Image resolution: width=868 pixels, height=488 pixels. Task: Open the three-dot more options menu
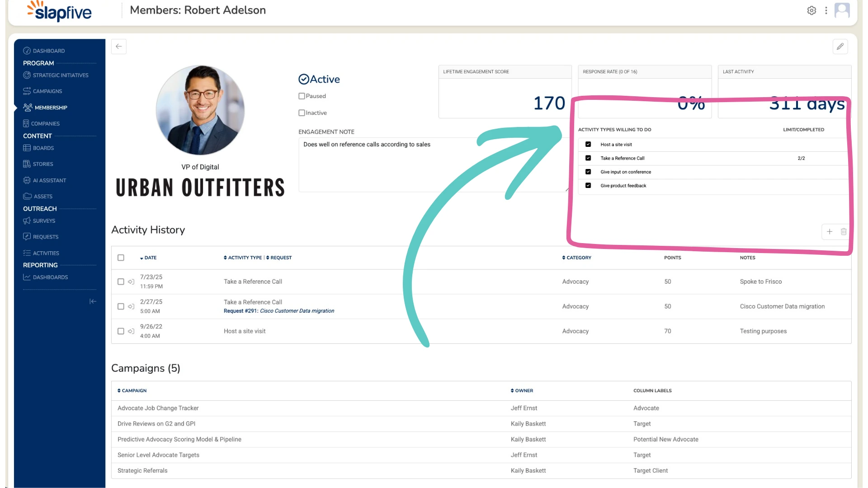[826, 10]
